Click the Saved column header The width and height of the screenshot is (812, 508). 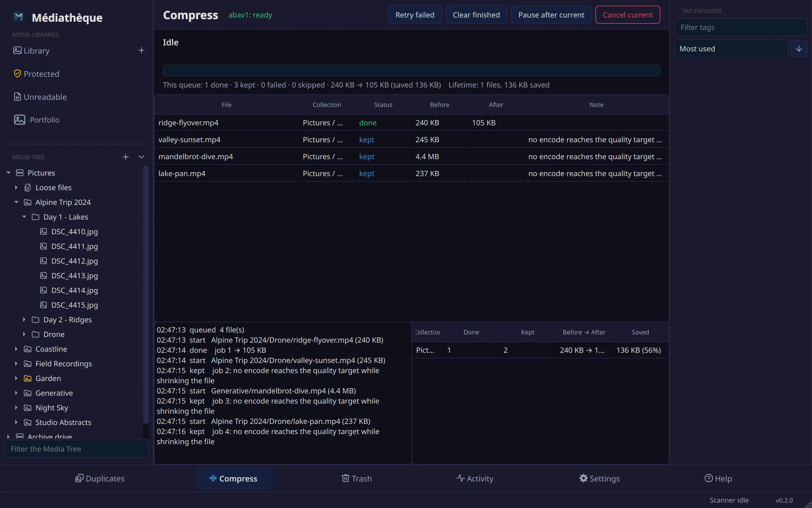(640, 332)
